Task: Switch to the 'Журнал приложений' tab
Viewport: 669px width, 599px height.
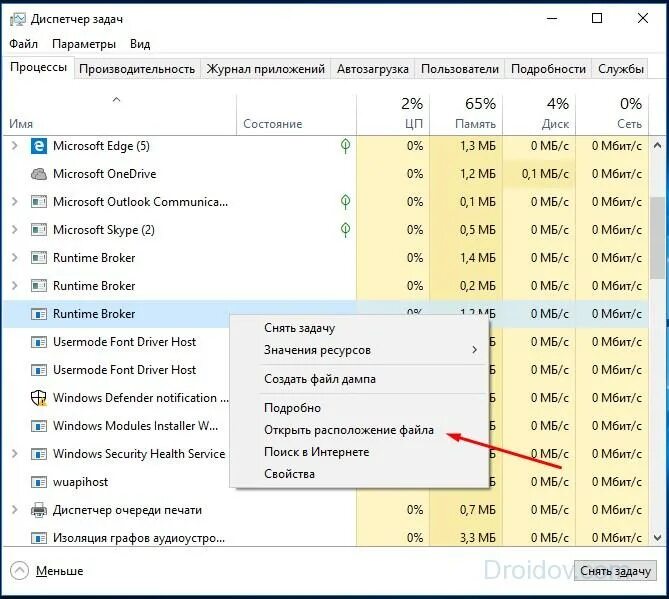Action: click(x=265, y=69)
